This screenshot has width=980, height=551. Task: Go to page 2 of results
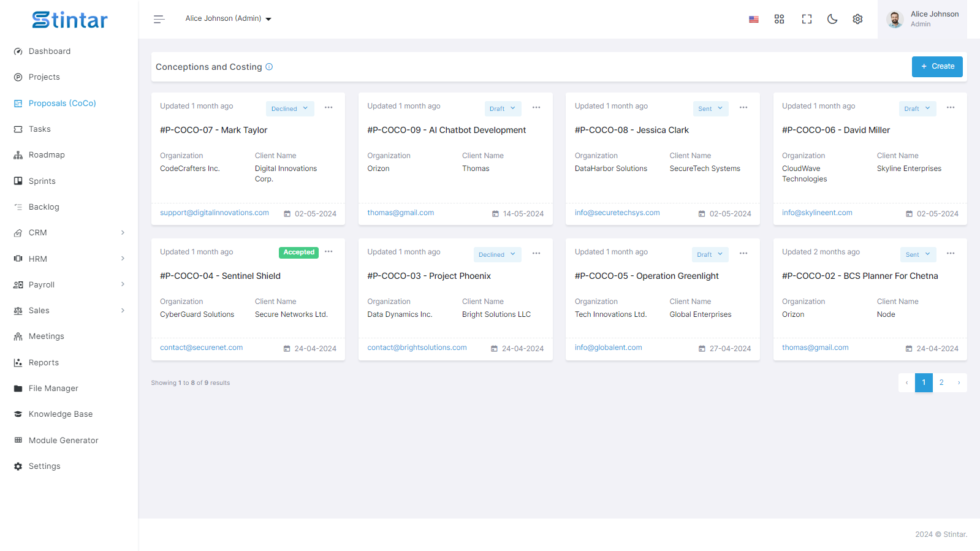pyautogui.click(x=941, y=382)
